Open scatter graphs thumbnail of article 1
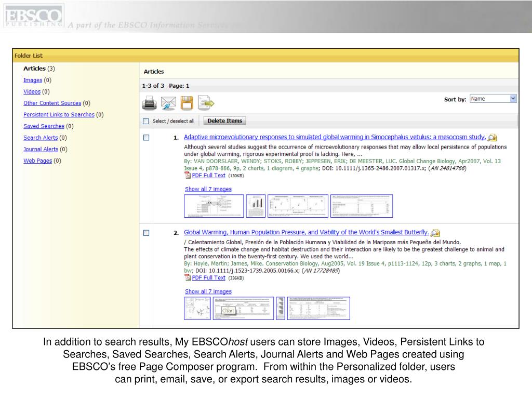Image resolution: width=532 pixels, height=399 pixels. tap(298, 206)
